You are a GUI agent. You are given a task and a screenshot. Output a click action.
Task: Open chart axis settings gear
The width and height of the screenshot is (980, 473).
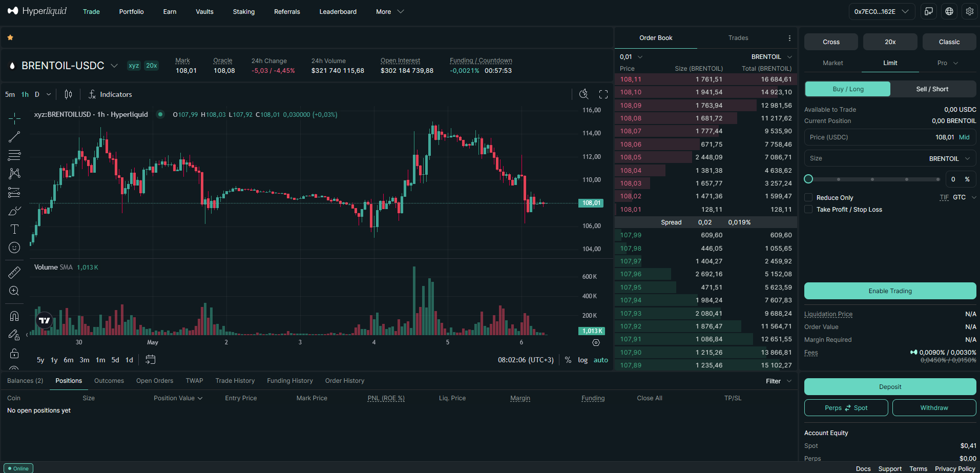596,342
